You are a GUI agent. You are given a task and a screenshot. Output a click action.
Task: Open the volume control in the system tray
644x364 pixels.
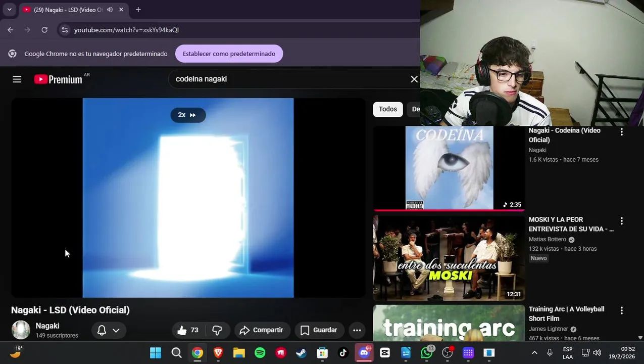(597, 353)
